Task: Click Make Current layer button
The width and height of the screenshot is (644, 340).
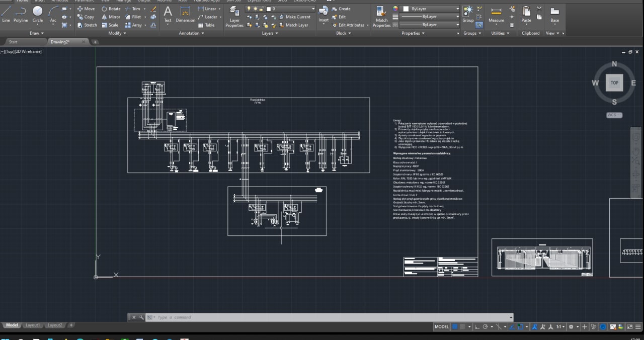Action: [294, 17]
